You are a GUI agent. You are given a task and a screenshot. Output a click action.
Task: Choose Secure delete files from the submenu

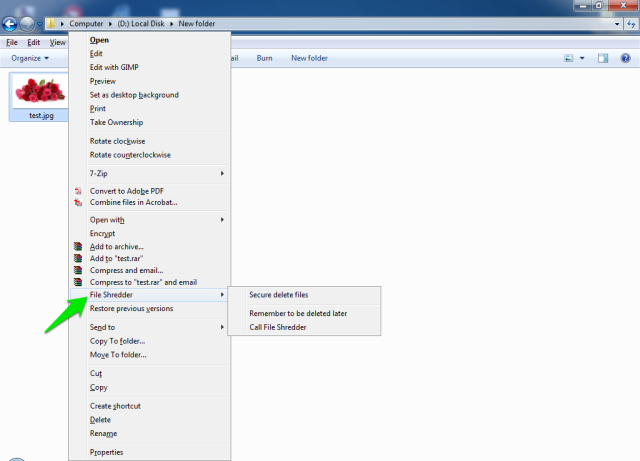point(278,295)
